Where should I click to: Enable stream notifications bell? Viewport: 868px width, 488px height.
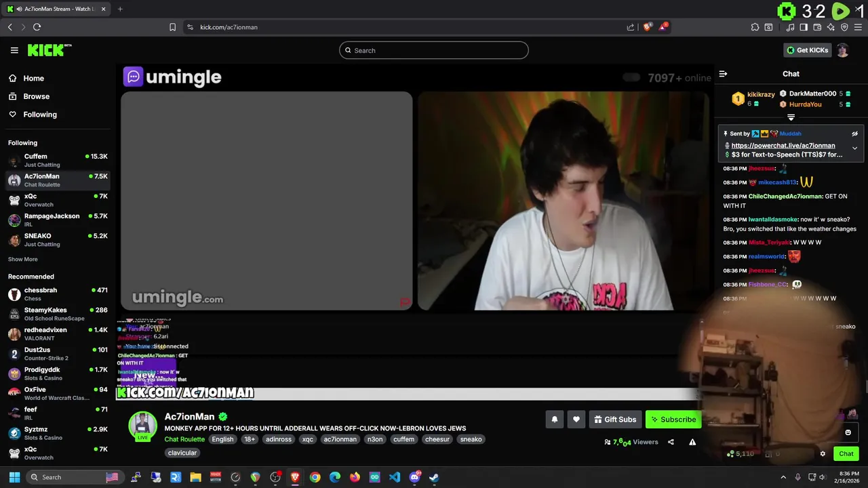[554, 420]
